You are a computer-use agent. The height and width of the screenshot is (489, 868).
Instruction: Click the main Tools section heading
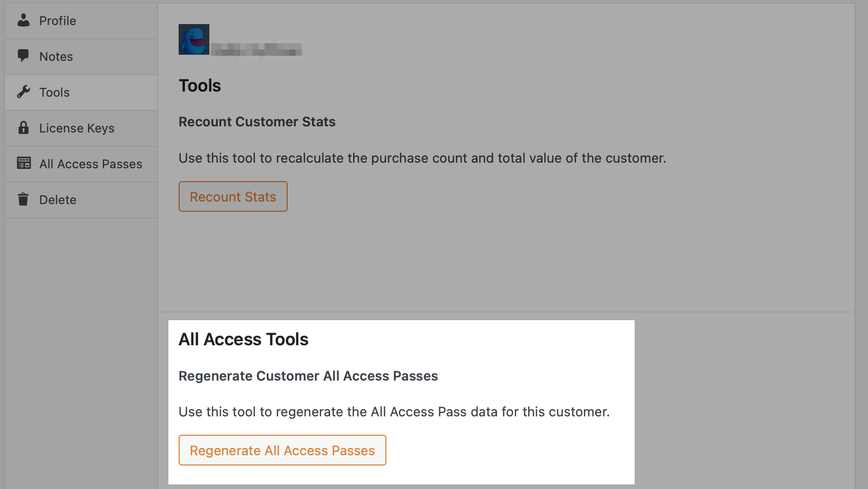[200, 85]
